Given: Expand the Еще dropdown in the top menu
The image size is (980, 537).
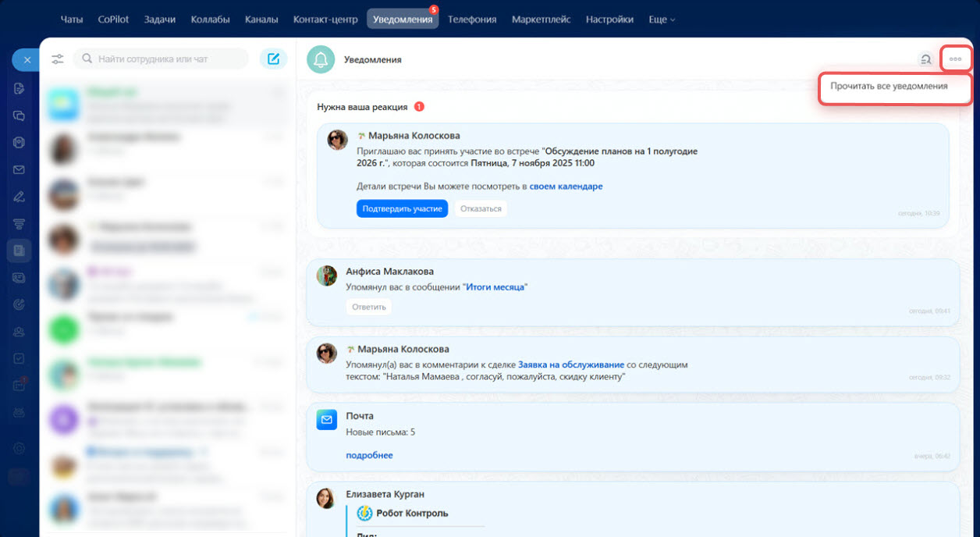Looking at the screenshot, I should click(662, 20).
